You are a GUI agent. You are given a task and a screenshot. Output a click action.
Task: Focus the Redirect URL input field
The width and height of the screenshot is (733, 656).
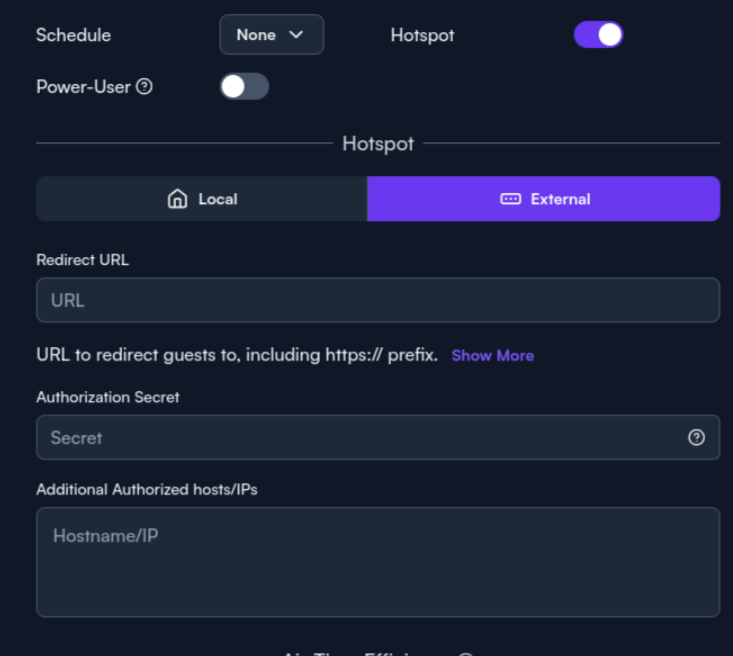[378, 300]
